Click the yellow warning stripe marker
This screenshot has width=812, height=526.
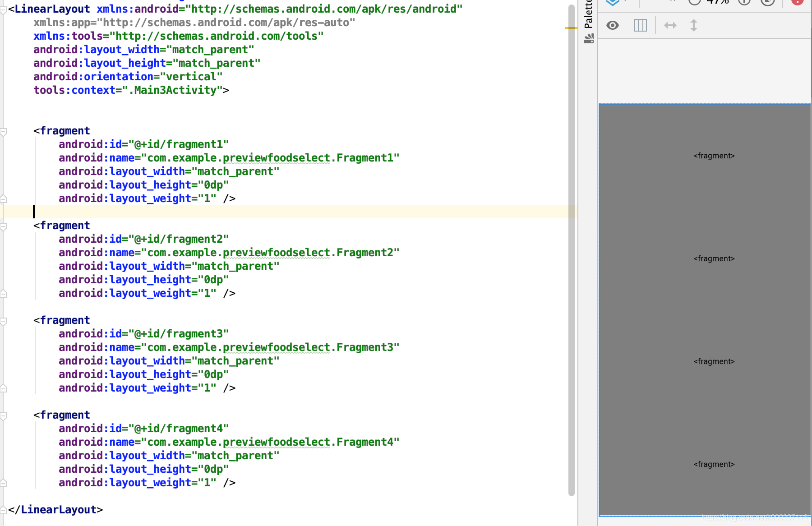[571, 28]
